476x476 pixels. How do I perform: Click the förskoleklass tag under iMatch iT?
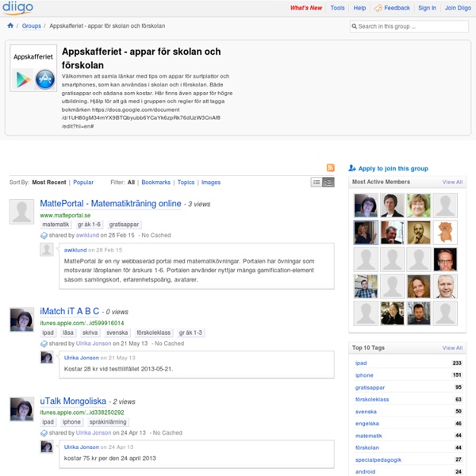153,332
